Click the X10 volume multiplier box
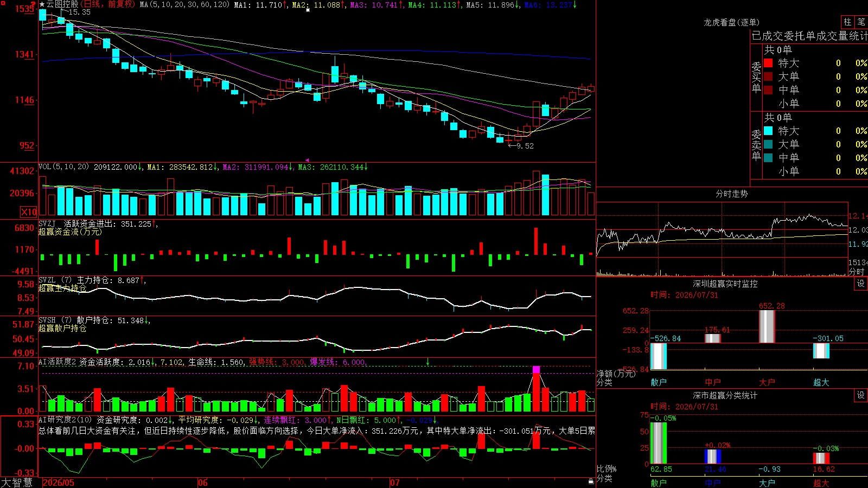The height and width of the screenshot is (488, 868). click(29, 212)
